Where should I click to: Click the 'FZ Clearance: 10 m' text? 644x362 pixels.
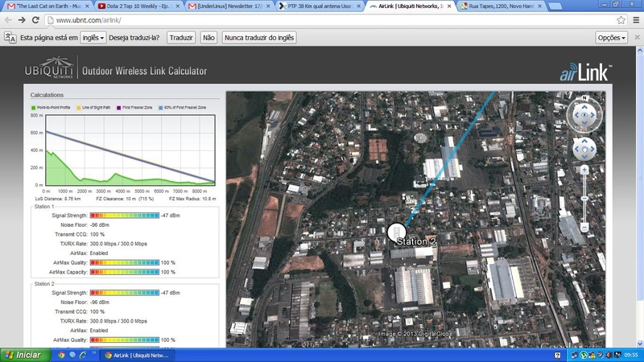pyautogui.click(x=116, y=199)
